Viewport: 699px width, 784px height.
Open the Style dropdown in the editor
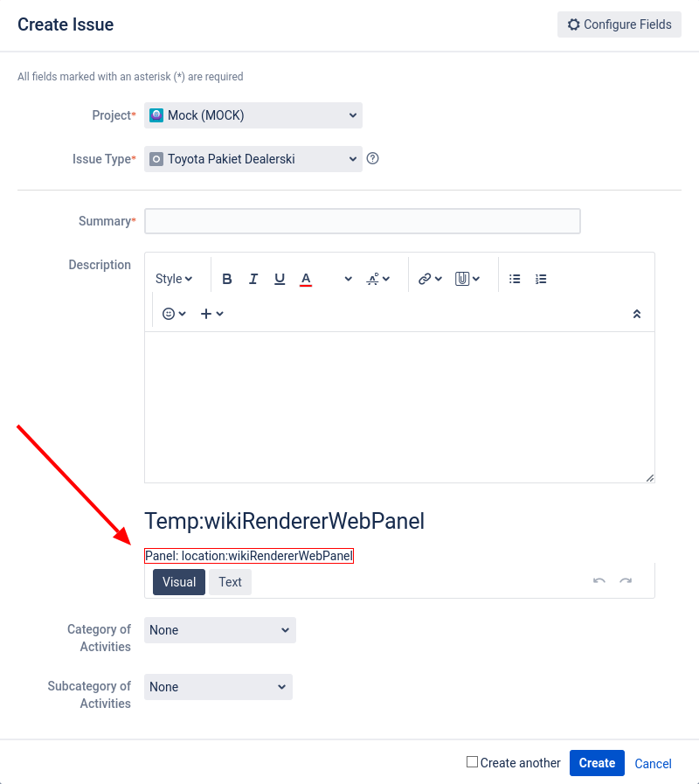pyautogui.click(x=172, y=278)
